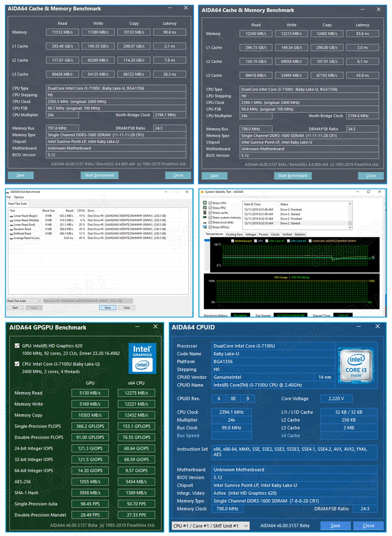Screen dimensions: 392x536
Task: Select Temperatures tab in Stability Test
Action: pyautogui.click(x=215, y=234)
